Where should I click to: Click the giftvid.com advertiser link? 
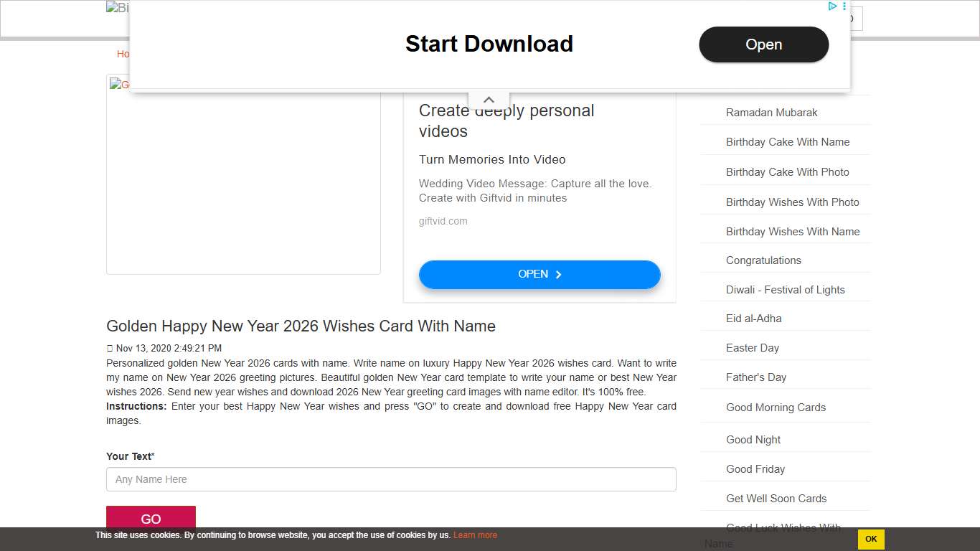point(443,221)
